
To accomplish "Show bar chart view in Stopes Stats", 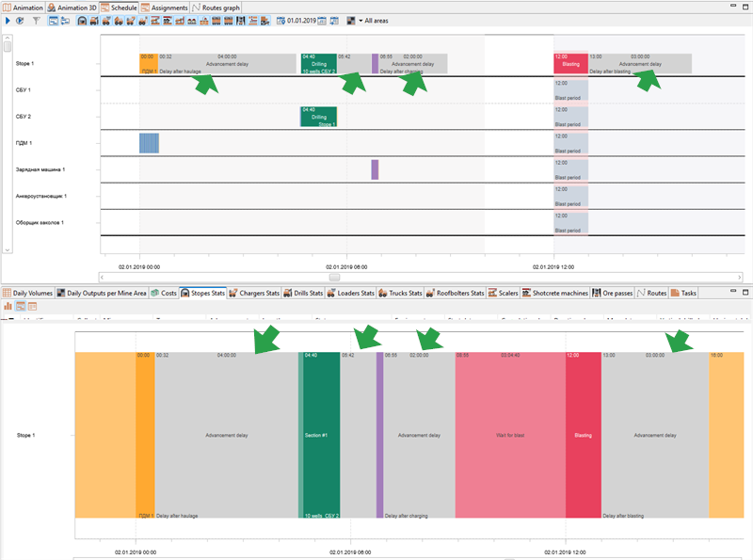I will [x=8, y=307].
